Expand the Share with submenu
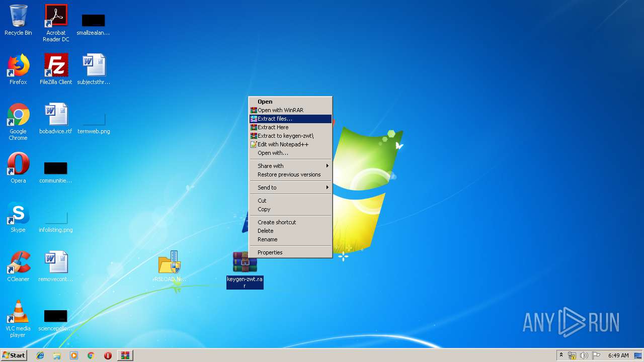Screen dimensions: 644x362 pos(290,166)
